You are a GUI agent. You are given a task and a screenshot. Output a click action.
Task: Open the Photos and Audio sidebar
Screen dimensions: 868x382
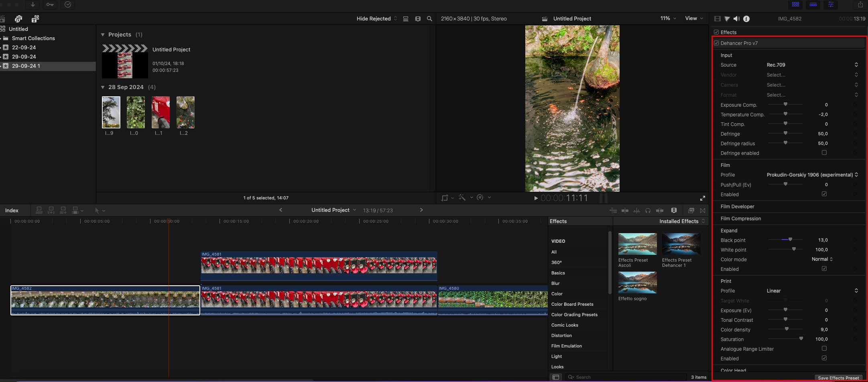pyautogui.click(x=18, y=18)
